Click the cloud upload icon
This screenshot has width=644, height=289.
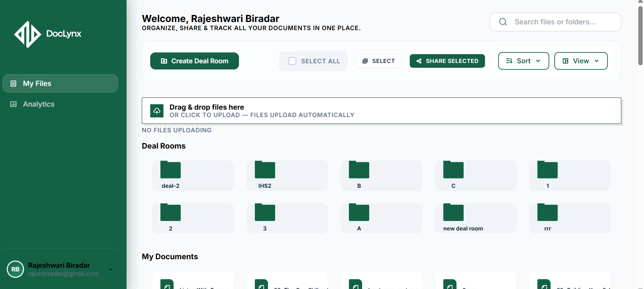[x=157, y=111]
